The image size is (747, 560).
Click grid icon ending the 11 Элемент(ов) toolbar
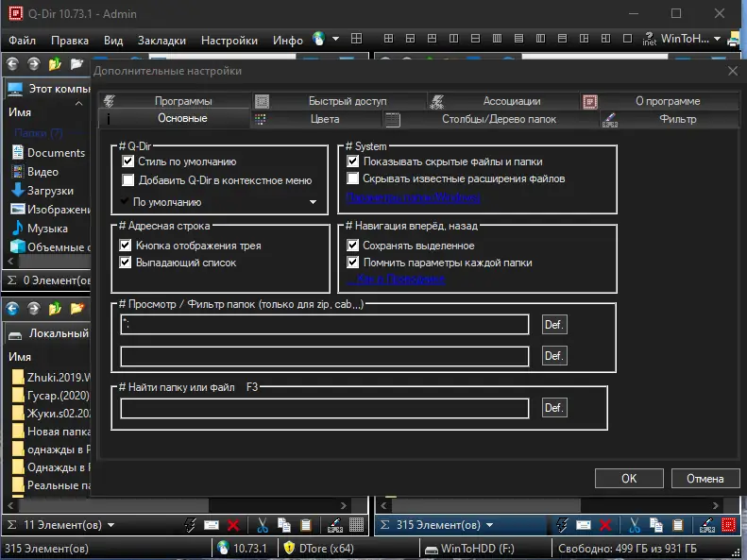(357, 525)
